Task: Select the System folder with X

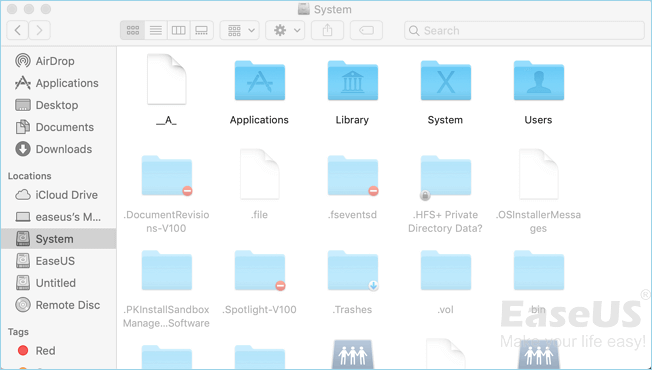Action: pos(446,81)
